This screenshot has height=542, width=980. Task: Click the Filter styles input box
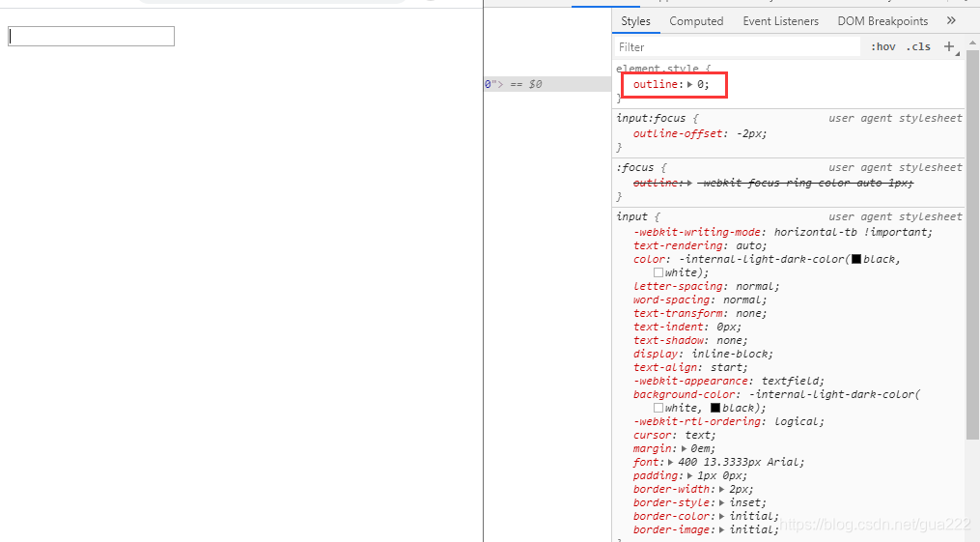738,47
